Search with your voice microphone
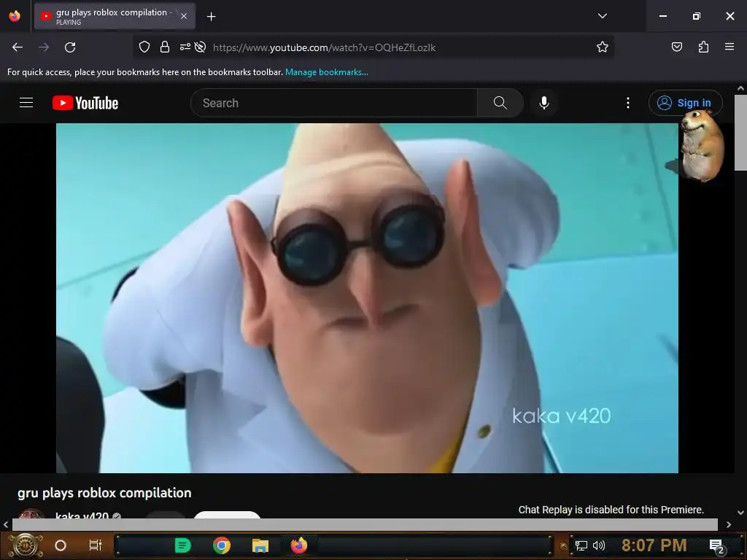The image size is (747, 560). (x=544, y=103)
